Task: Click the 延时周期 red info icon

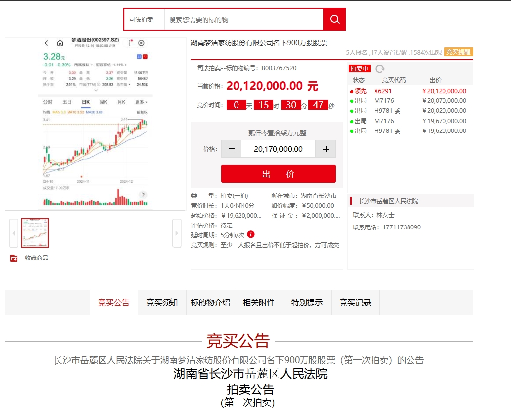Action: pos(251,234)
